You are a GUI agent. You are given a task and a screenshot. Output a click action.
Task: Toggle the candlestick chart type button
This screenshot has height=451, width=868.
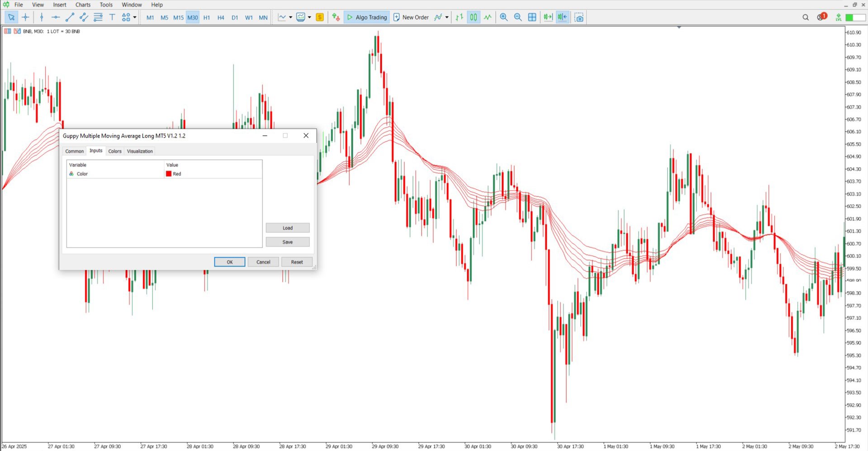[473, 17]
